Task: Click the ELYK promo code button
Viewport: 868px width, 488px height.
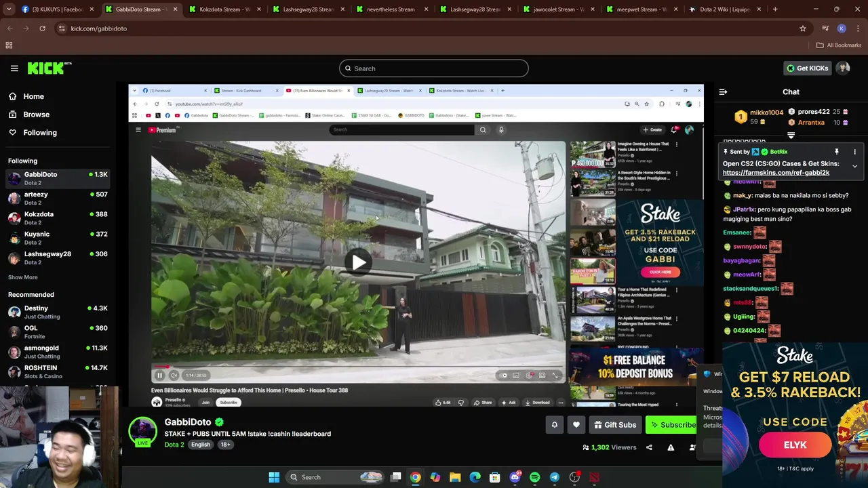Action: [x=795, y=445]
